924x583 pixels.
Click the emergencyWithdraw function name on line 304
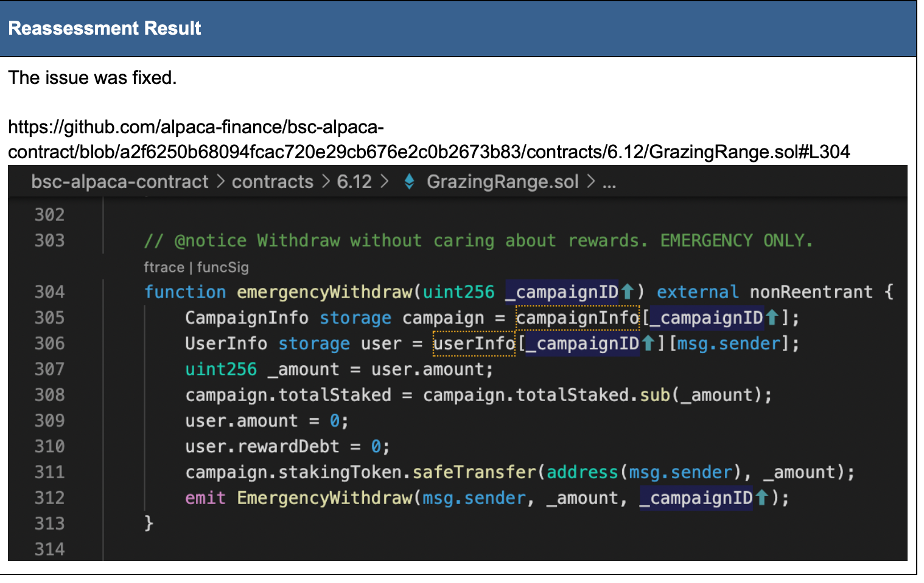coord(324,292)
